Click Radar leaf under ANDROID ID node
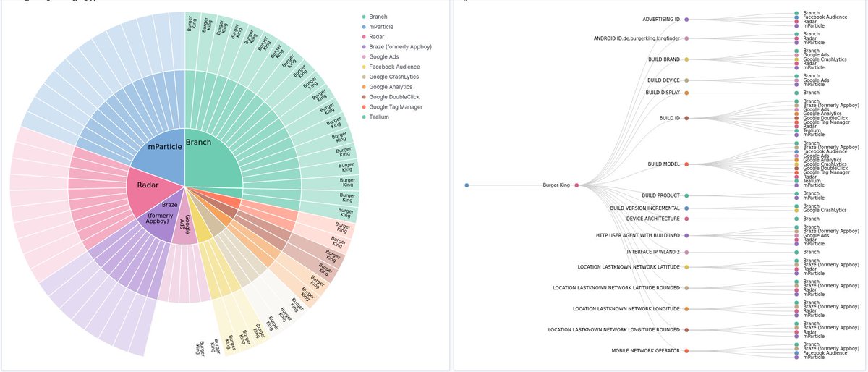 796,38
